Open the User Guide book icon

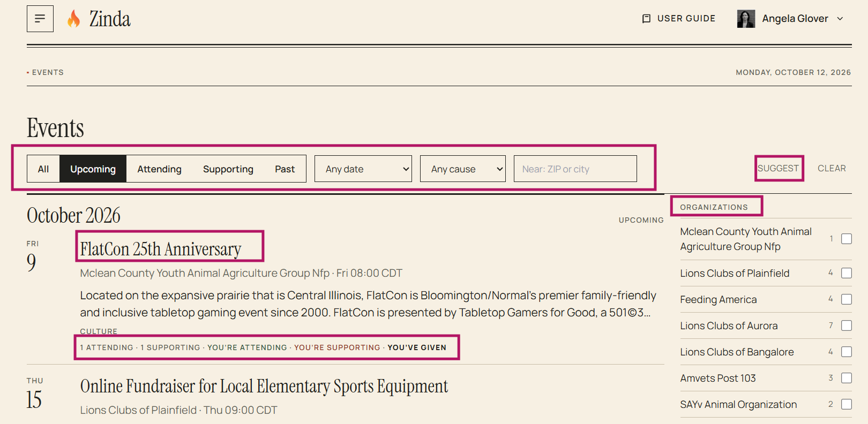[x=646, y=19]
